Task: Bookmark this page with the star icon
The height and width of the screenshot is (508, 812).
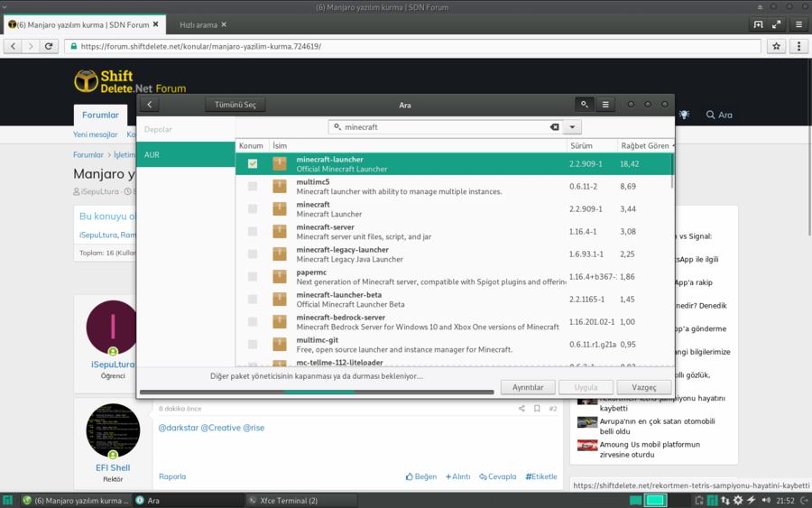Action: (x=776, y=46)
